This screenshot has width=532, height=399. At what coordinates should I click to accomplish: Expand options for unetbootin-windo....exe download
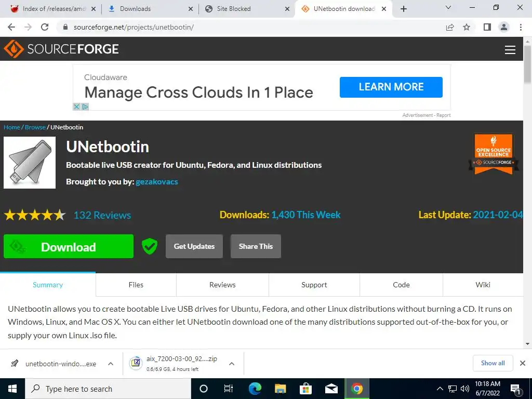pos(111,364)
